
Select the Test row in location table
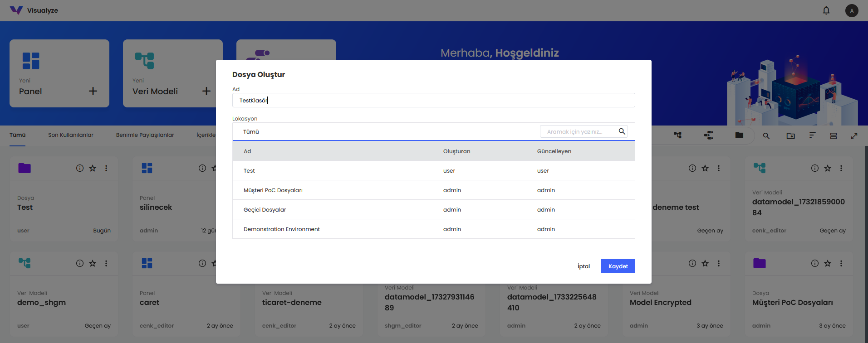click(433, 171)
